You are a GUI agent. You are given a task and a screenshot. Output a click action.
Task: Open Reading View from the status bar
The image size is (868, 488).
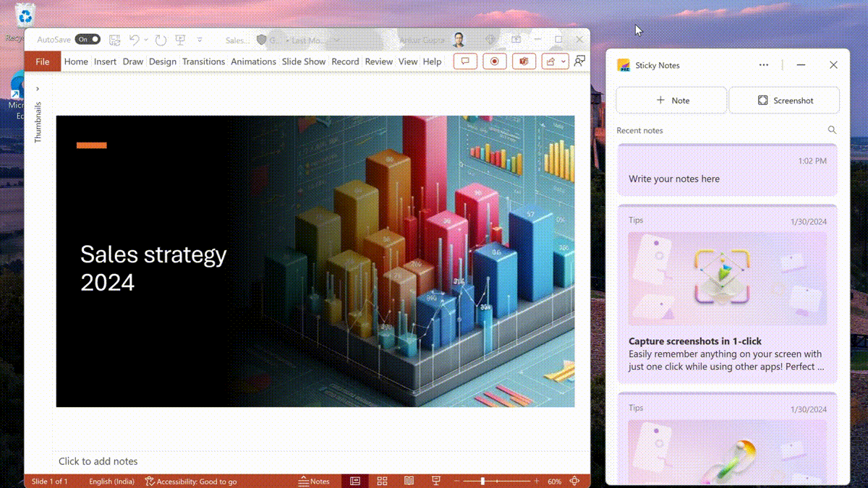click(409, 481)
